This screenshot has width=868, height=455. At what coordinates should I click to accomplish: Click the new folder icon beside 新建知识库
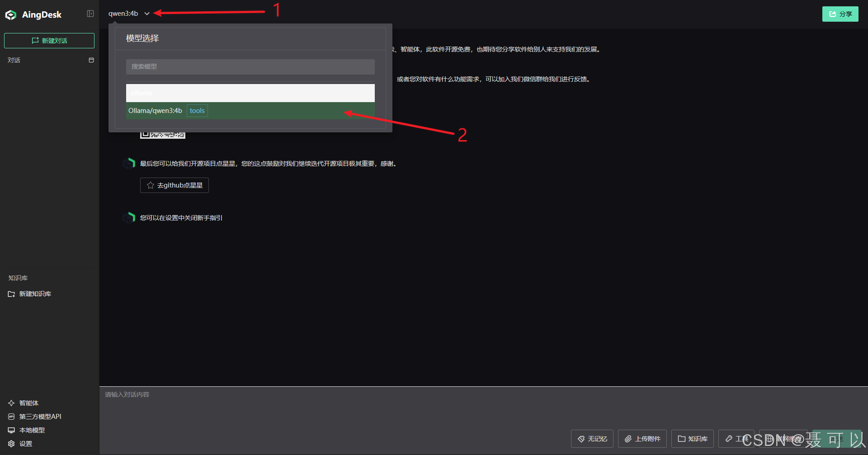click(12, 294)
